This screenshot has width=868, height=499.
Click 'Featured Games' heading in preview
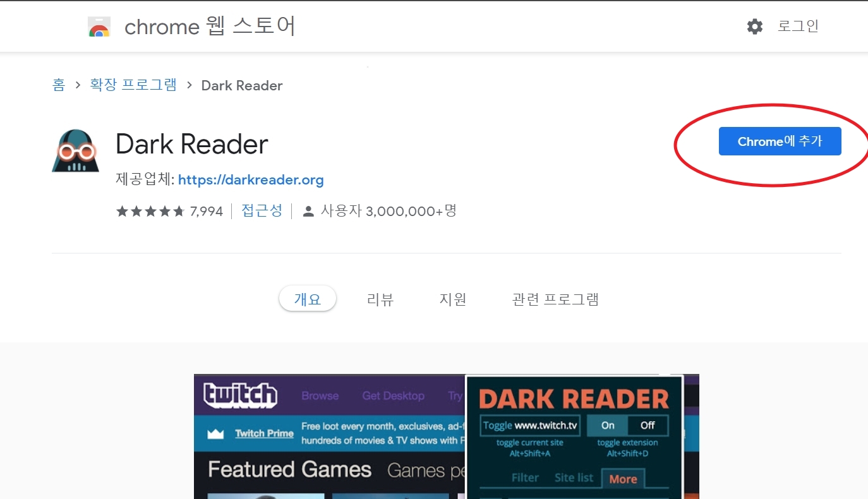click(289, 469)
